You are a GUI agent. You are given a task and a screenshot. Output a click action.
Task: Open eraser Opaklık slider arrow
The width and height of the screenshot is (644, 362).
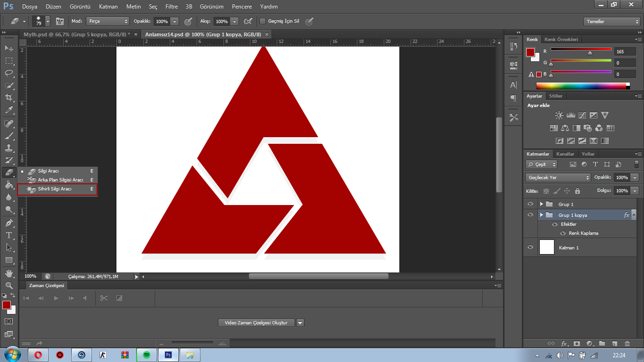(x=174, y=21)
